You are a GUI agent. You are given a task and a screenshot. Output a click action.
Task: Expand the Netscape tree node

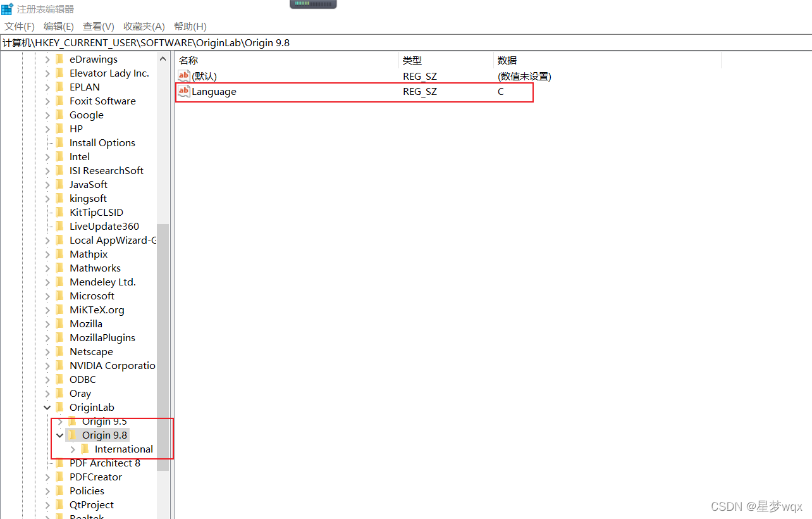(47, 352)
